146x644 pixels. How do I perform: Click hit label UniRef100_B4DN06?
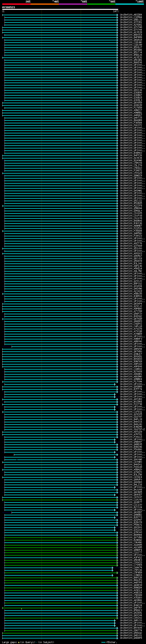point(131,221)
